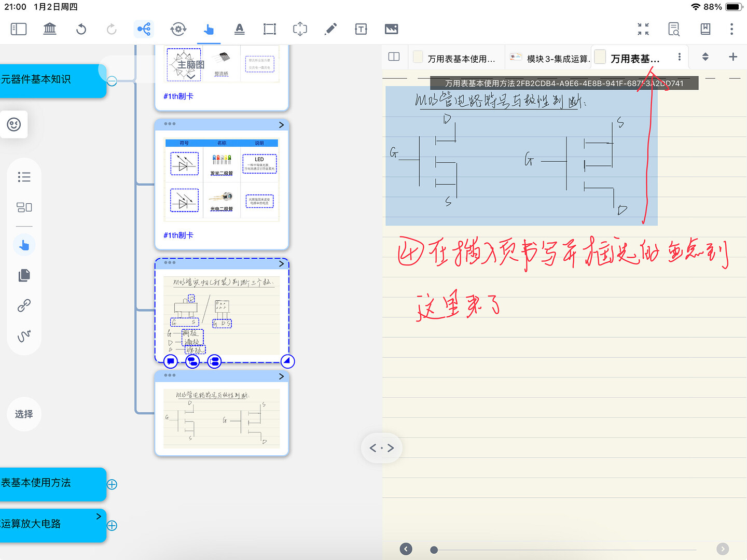
Task: Open the bookmark page icon
Action: point(706,29)
